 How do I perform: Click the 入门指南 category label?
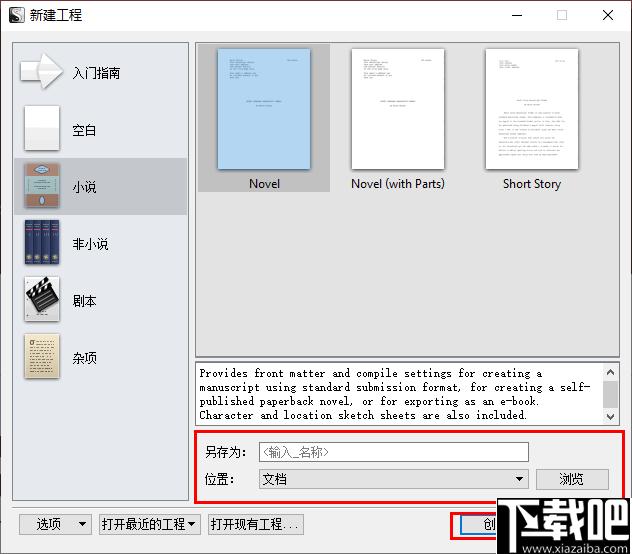[x=96, y=73]
